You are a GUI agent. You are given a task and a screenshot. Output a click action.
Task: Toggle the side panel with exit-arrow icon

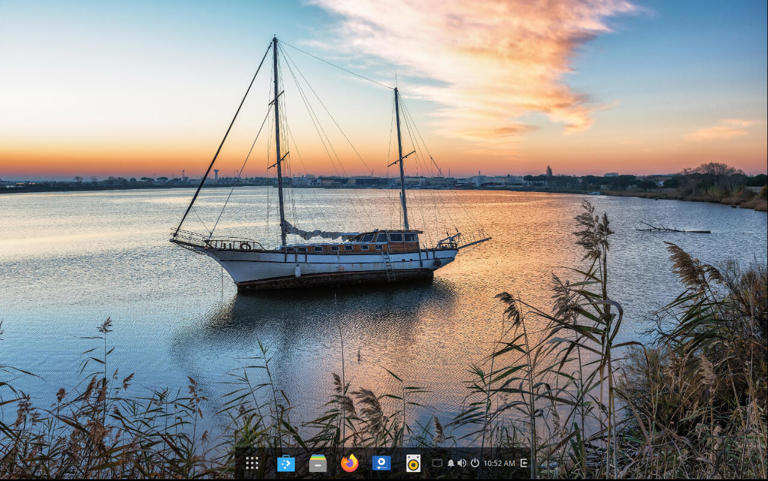[523, 463]
